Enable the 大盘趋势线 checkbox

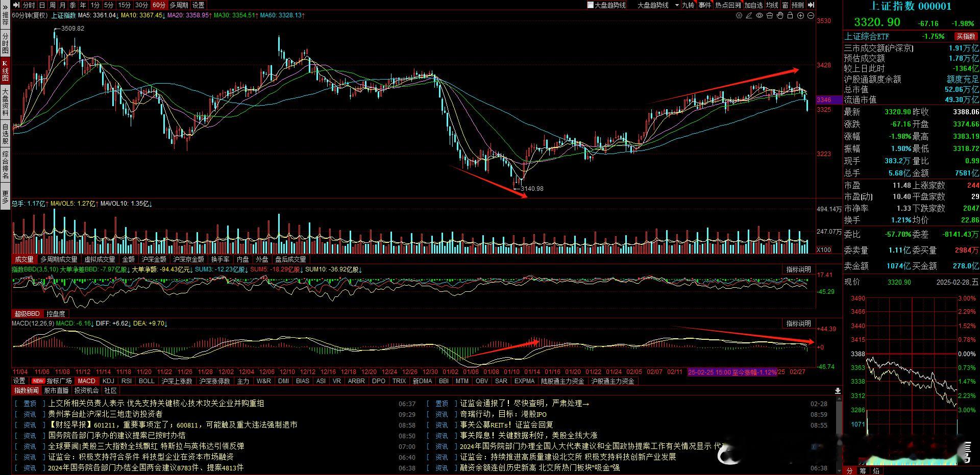[x=591, y=5]
